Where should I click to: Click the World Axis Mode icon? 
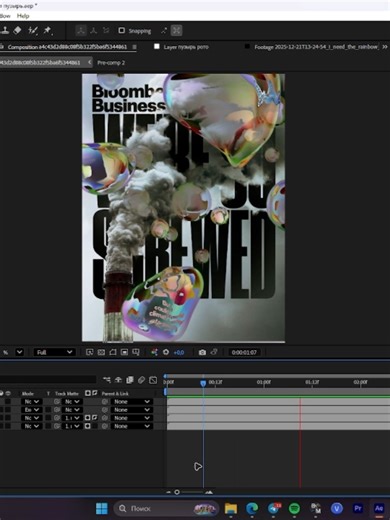(x=94, y=31)
